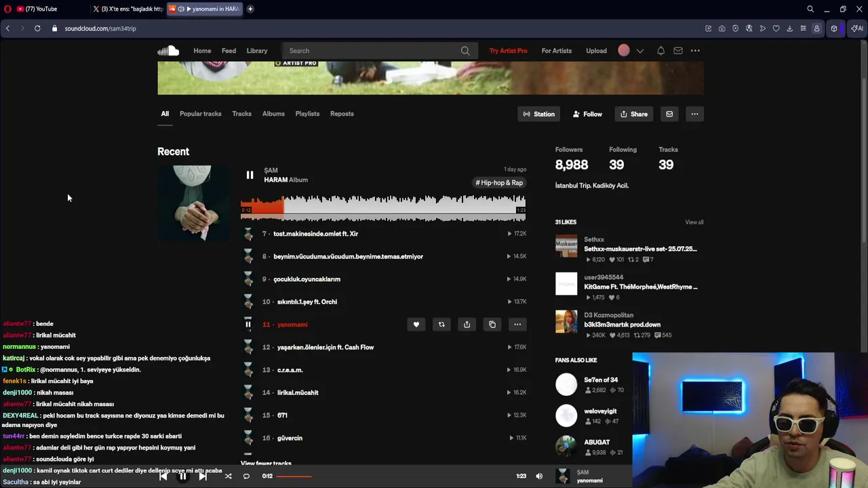
Task: Open the Playlists tab
Action: click(307, 114)
